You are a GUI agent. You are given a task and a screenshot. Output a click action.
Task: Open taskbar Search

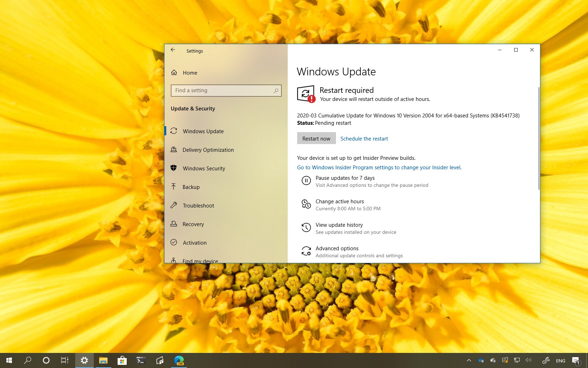coord(28,360)
